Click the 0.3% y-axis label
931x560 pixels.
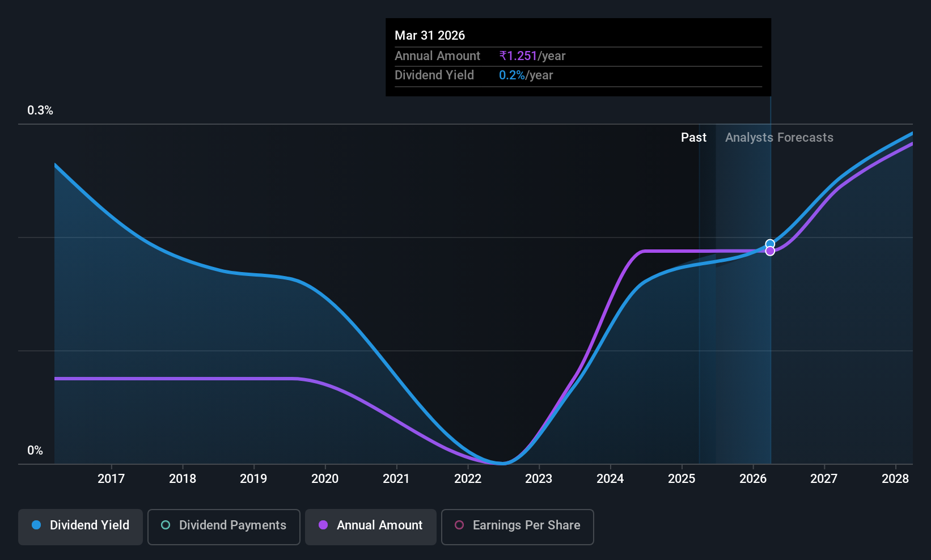tap(40, 111)
